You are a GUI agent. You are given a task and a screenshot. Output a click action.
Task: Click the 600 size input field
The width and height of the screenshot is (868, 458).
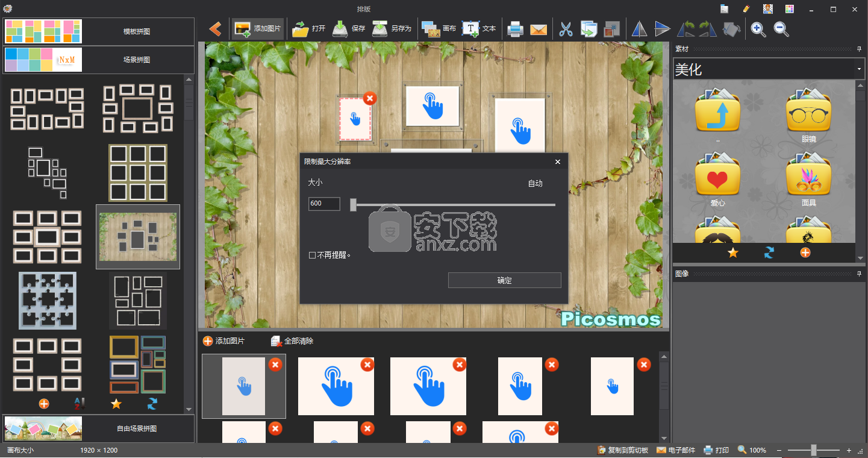tap(324, 204)
